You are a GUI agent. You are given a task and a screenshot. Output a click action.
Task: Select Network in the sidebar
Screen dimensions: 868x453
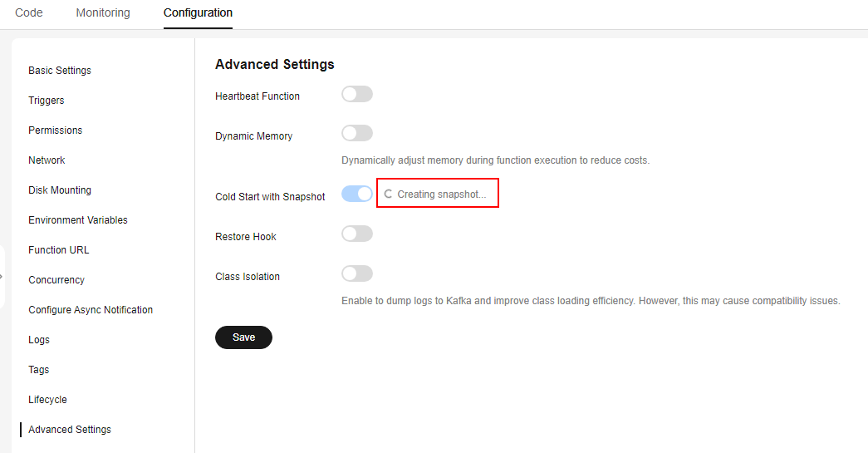click(47, 160)
